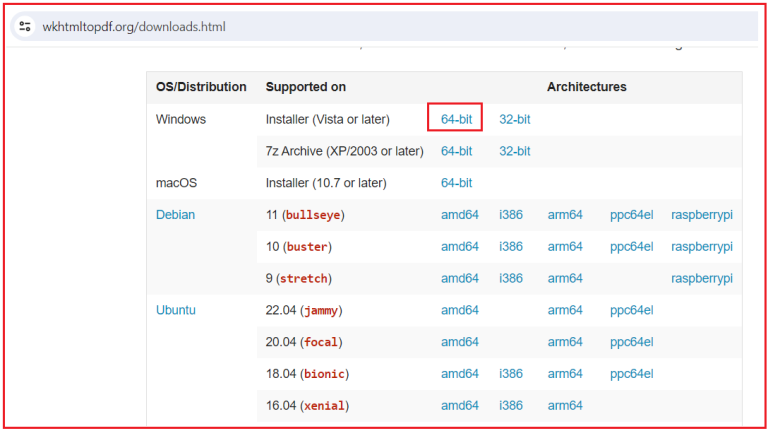Image resolution: width=768 pixels, height=431 pixels.
Task: Get the 7z Archive 64-bit download
Action: coord(456,151)
